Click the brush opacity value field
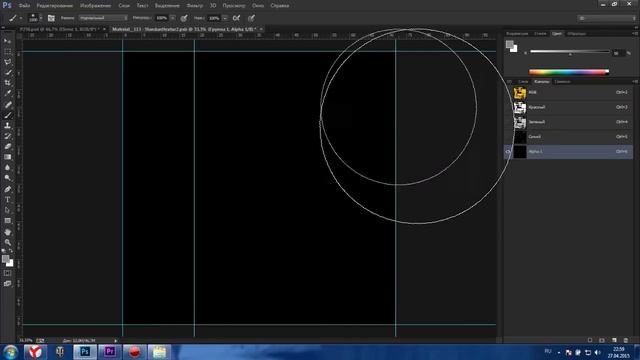This screenshot has width=640, height=360. pyautogui.click(x=162, y=18)
